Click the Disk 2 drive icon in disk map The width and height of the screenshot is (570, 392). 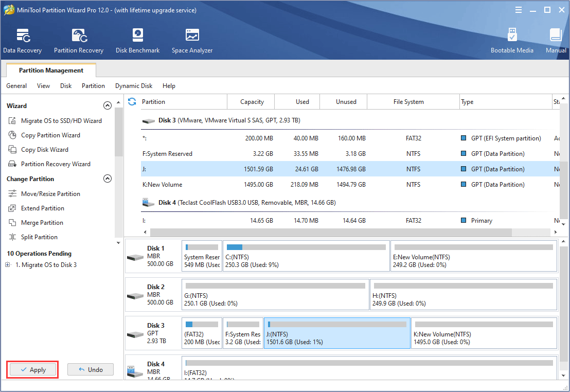pyautogui.click(x=135, y=296)
